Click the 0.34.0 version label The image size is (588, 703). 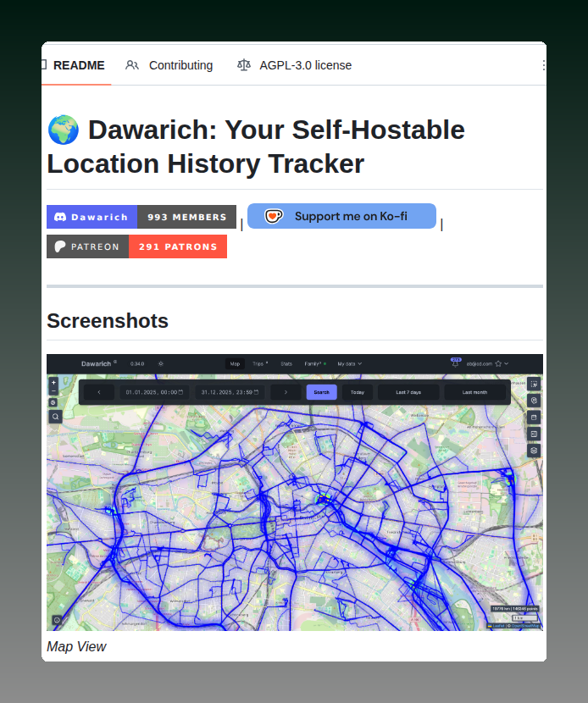pyautogui.click(x=137, y=364)
